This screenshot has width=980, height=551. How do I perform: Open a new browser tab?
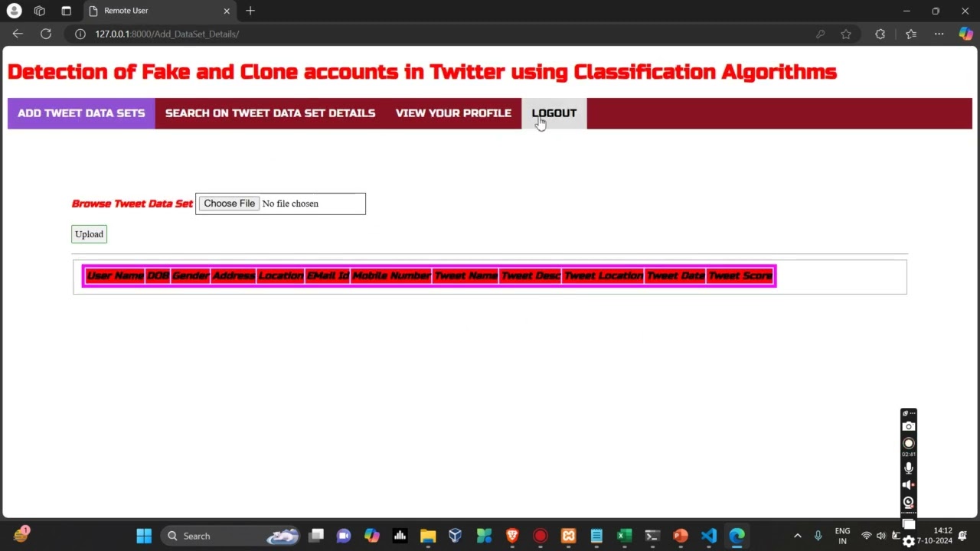pos(250,11)
